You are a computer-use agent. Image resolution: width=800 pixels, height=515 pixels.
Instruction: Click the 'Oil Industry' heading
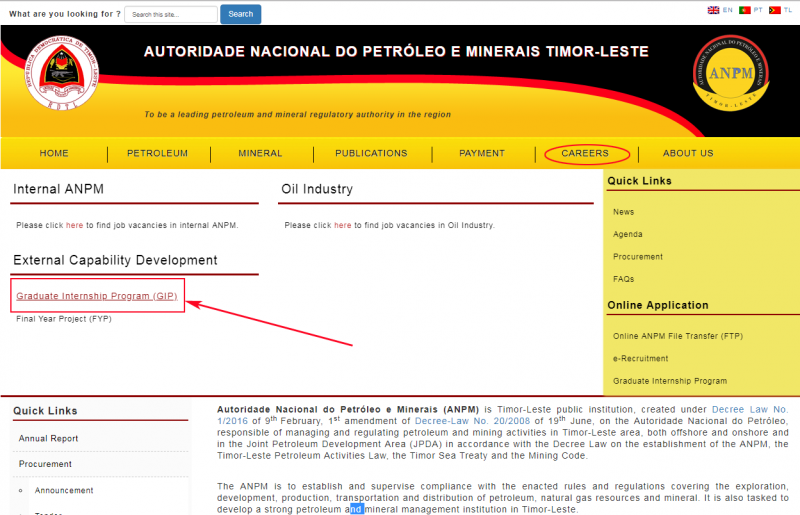tap(317, 189)
